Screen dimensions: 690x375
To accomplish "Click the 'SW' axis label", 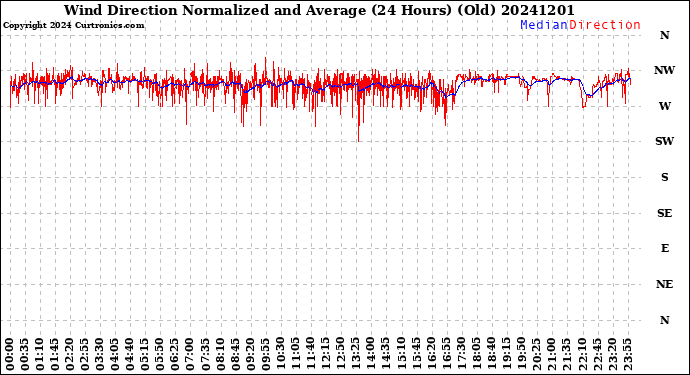I will pos(664,141).
